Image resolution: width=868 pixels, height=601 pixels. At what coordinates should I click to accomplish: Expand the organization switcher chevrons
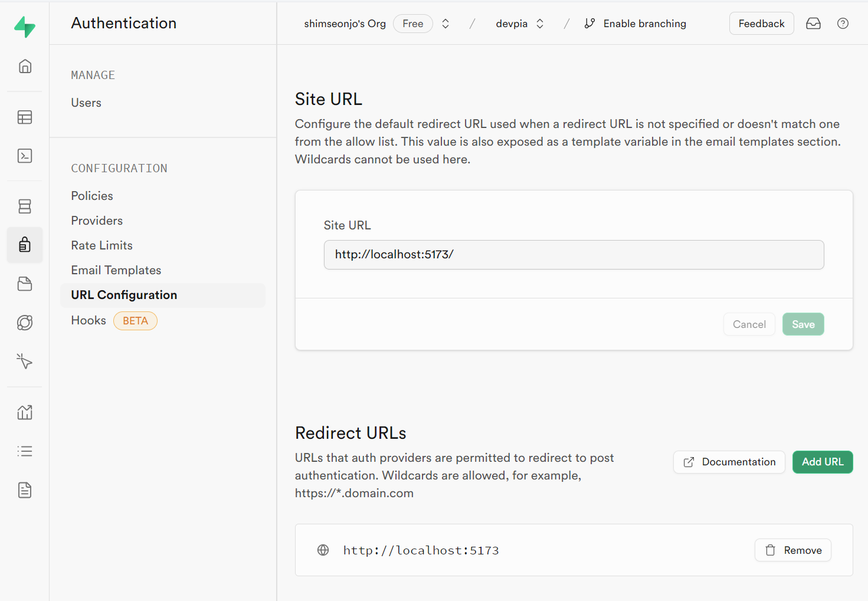[x=446, y=24]
